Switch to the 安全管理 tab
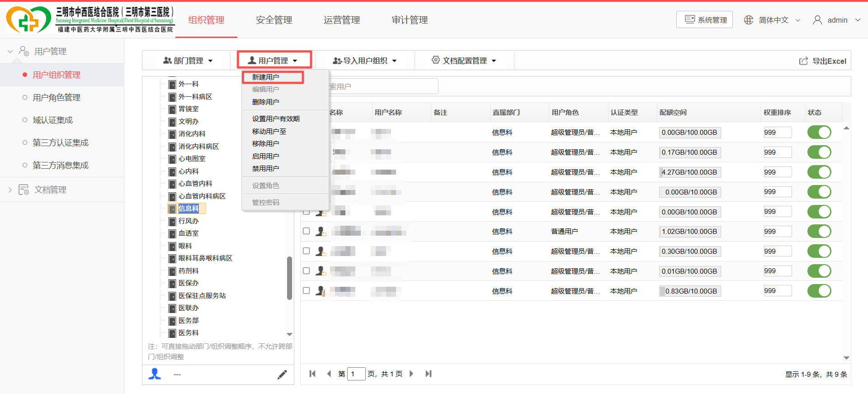The height and width of the screenshot is (394, 868). pyautogui.click(x=274, y=20)
